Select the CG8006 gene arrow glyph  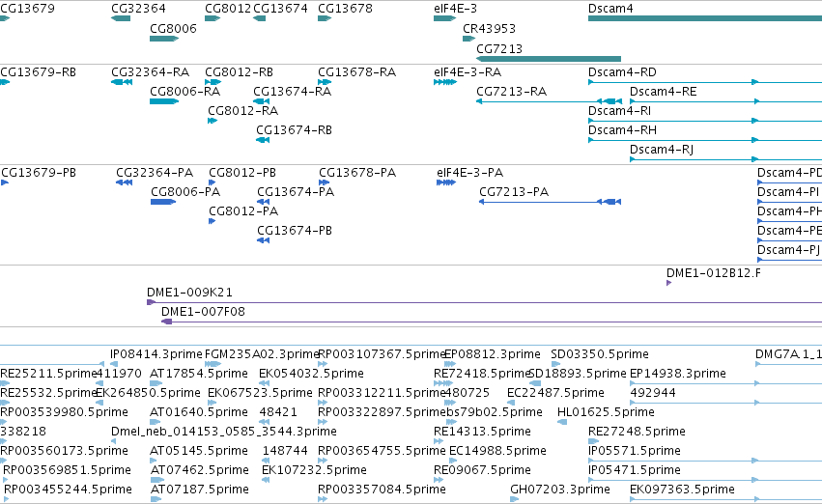pyautogui.click(x=164, y=39)
